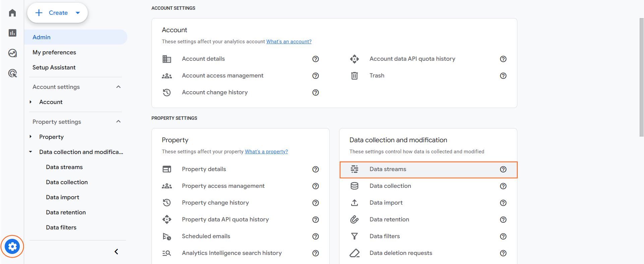Click the Data import upload icon
The height and width of the screenshot is (264, 644).
point(355,203)
